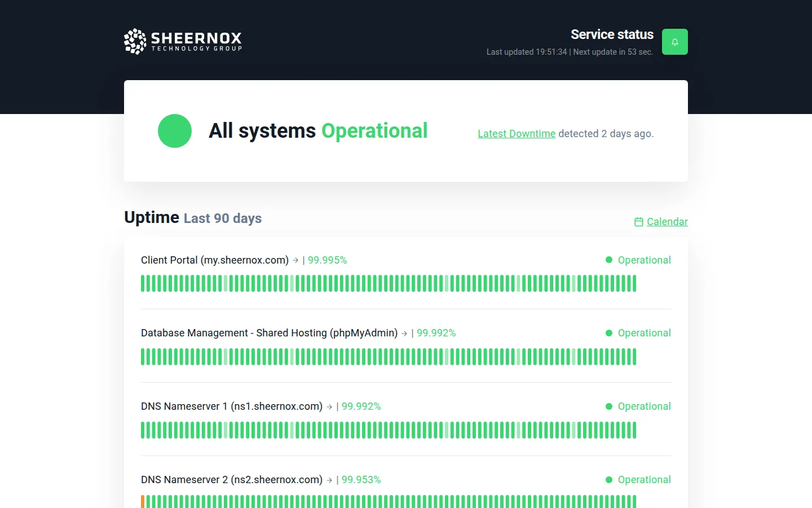Image resolution: width=812 pixels, height=508 pixels.
Task: Click Database Management uptime bar chart
Action: [x=389, y=357]
